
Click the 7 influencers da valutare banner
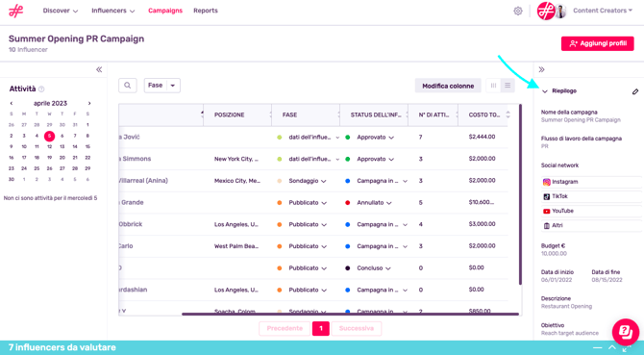click(62, 347)
